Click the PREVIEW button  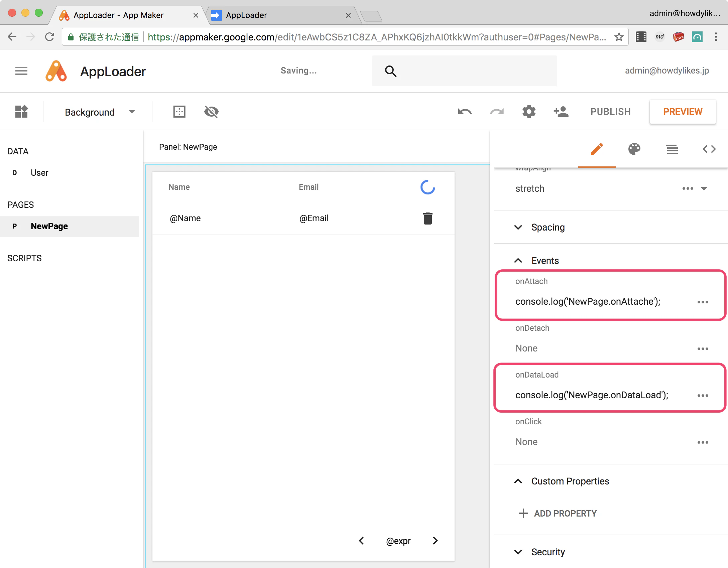coord(683,112)
